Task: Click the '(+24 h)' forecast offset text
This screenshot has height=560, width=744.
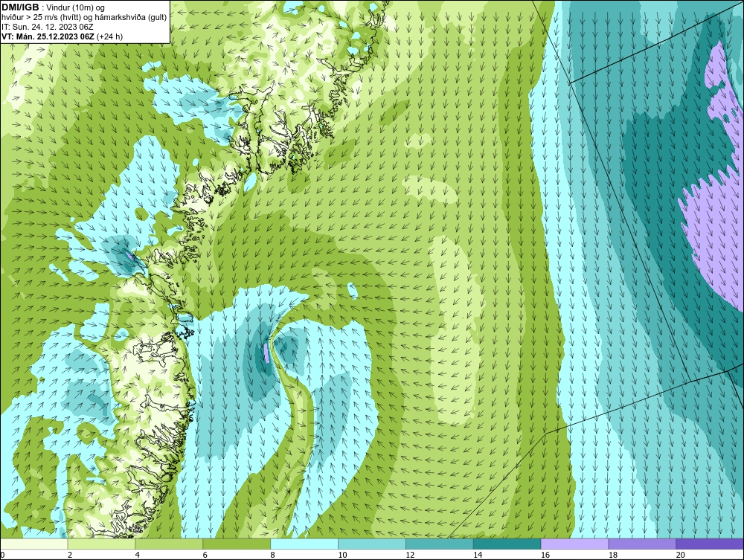Action: (x=109, y=36)
